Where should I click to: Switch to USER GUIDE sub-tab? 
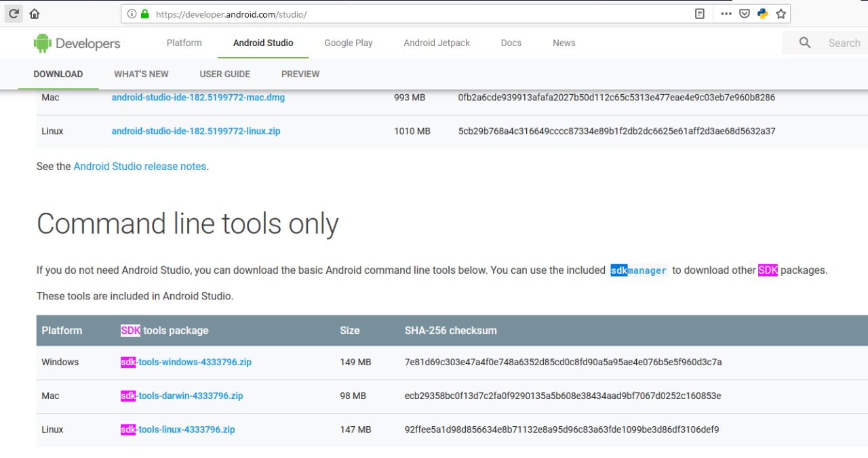(x=225, y=74)
